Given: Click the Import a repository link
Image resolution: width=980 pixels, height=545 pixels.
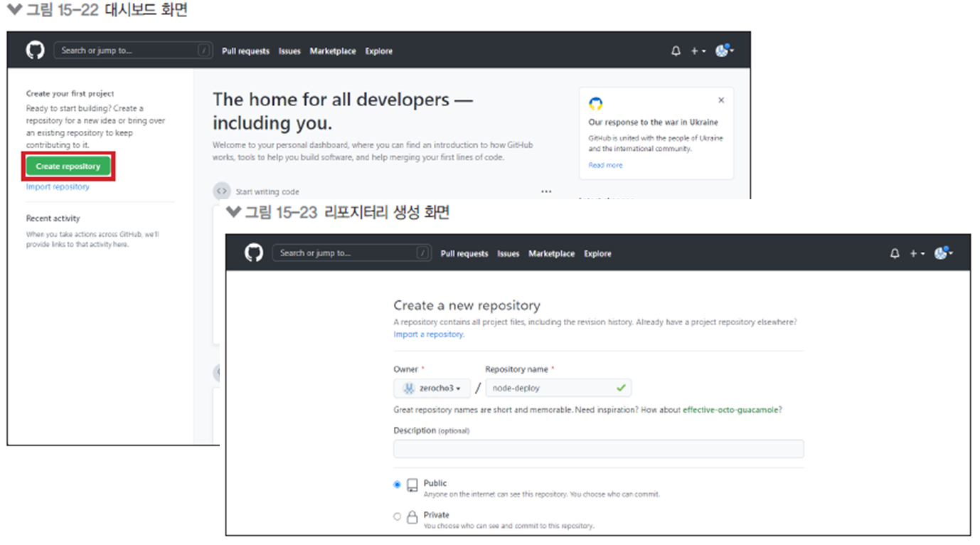Looking at the screenshot, I should click(x=429, y=334).
